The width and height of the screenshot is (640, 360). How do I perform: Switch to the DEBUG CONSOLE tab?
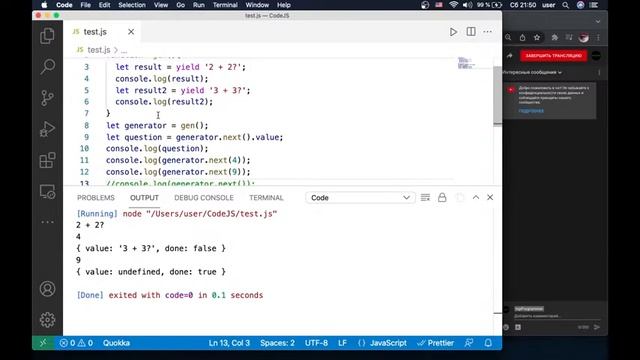[204, 198]
